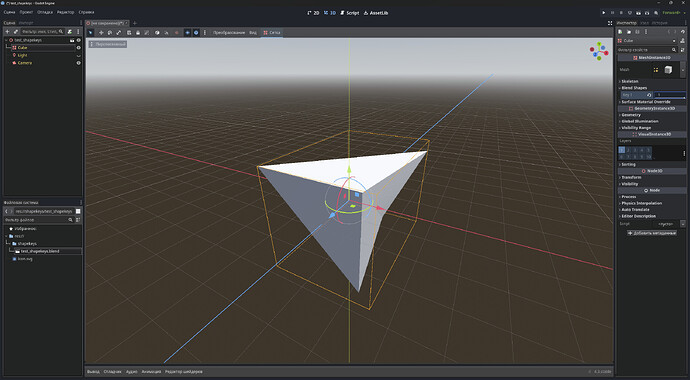Switch to the AssetLib workspace
The width and height of the screenshot is (690, 380).
[376, 13]
